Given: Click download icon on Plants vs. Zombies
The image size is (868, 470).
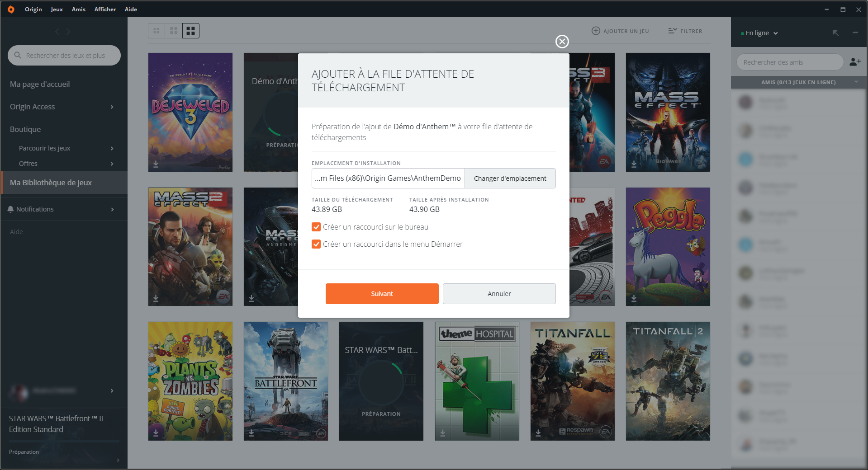Looking at the screenshot, I should coord(156,432).
